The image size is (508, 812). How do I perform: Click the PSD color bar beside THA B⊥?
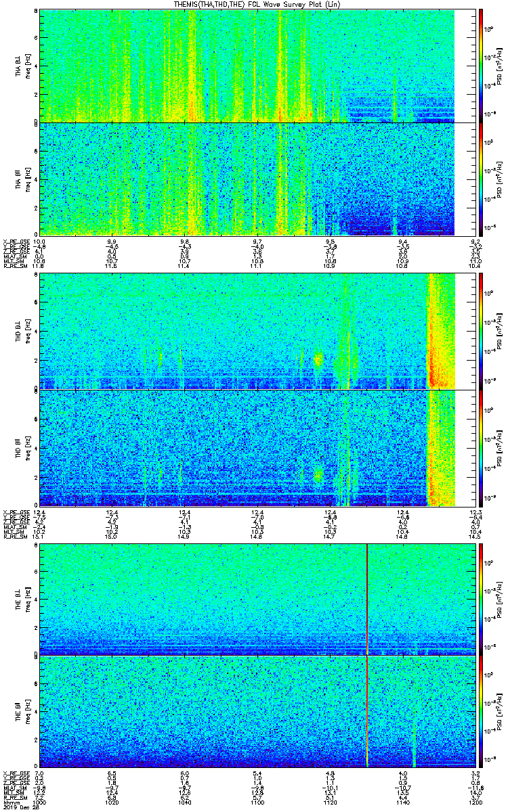[x=481, y=66]
